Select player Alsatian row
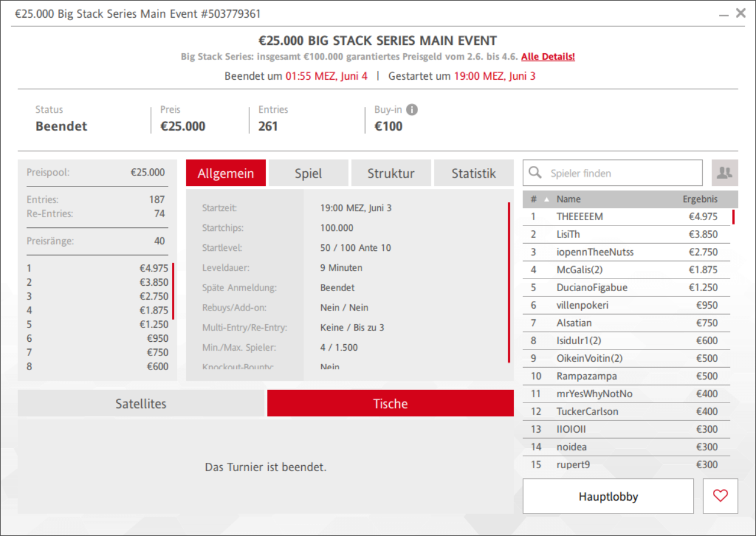The height and width of the screenshot is (536, 756). coord(626,323)
